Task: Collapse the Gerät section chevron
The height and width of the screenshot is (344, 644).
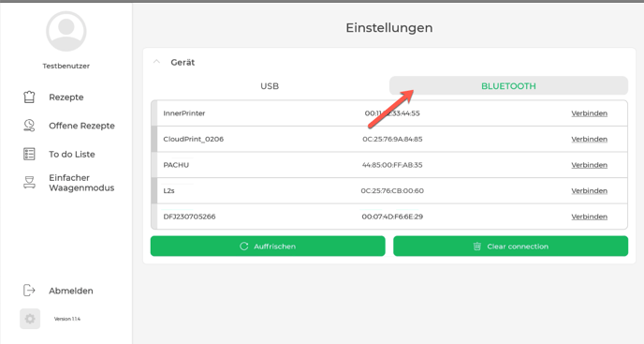Action: coord(156,62)
